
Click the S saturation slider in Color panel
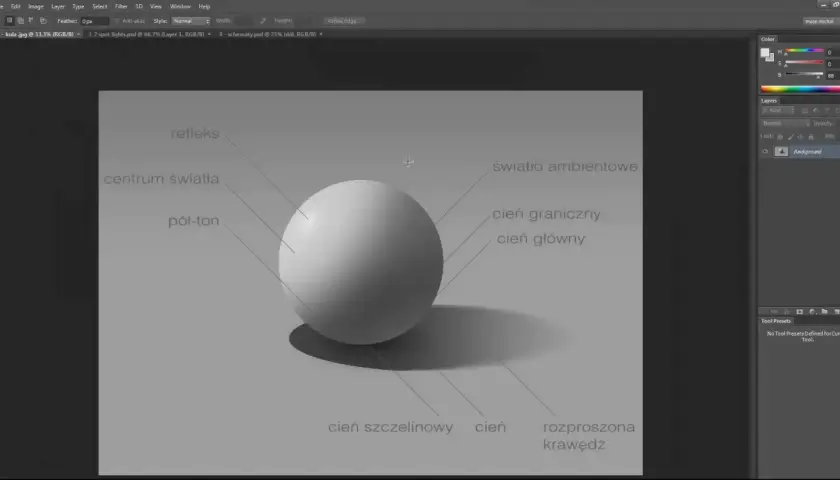click(x=804, y=62)
